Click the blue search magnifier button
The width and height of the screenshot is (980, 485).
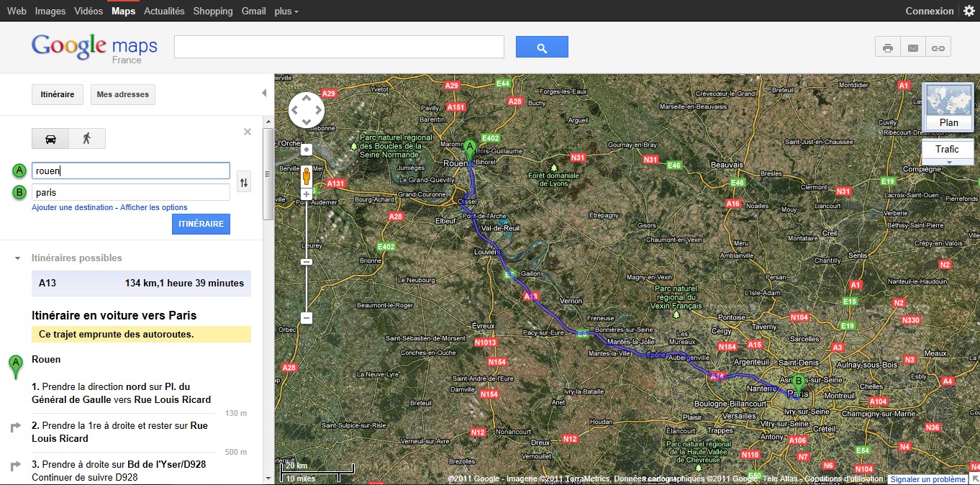(x=542, y=47)
